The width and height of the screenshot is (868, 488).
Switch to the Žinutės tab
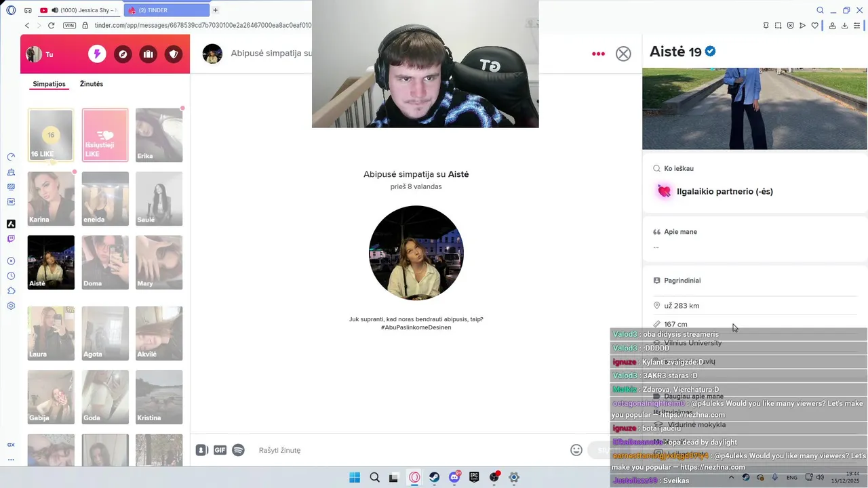click(x=92, y=84)
